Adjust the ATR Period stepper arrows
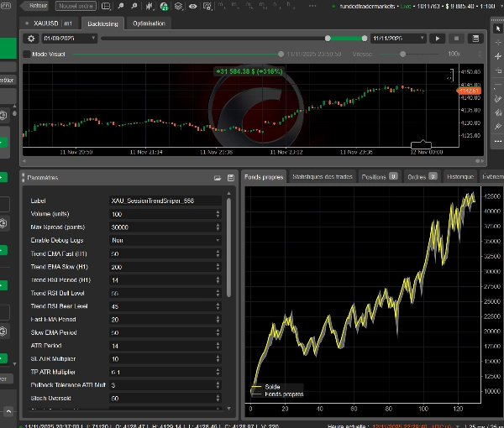Screen dimensions: 504x428 click(218, 346)
